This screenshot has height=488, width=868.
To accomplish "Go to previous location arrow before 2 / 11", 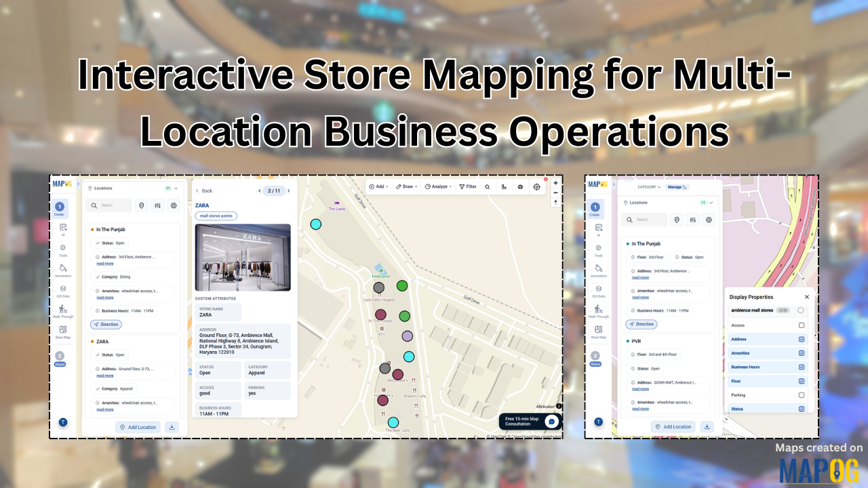I will click(259, 190).
